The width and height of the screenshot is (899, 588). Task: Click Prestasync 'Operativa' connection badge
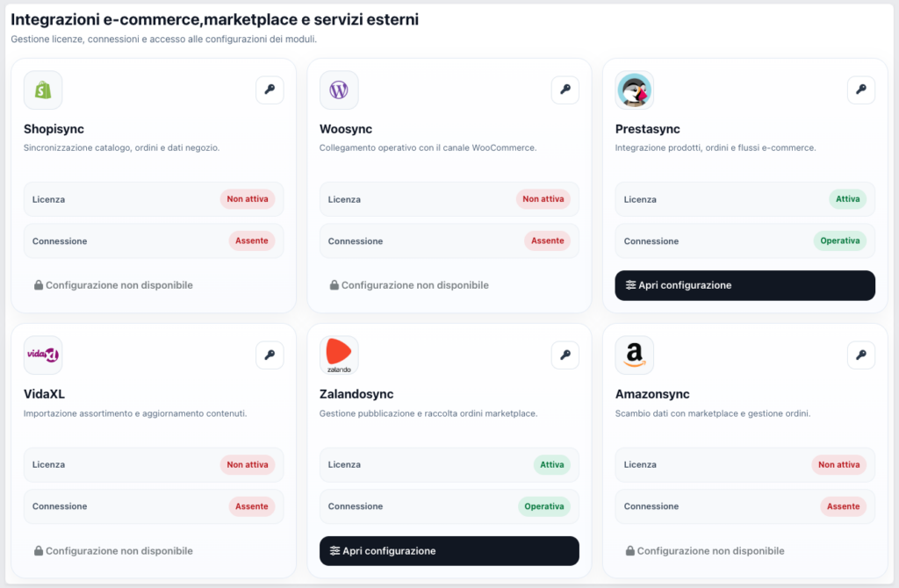(839, 240)
